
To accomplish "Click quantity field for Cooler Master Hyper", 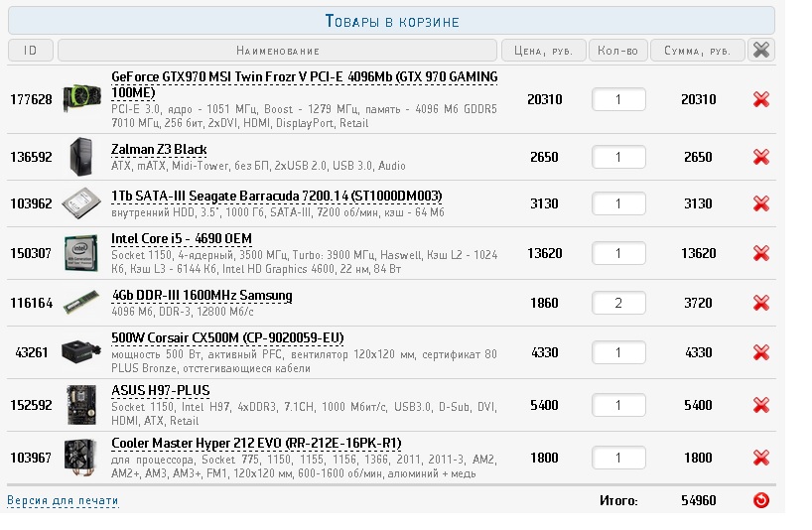I will (x=618, y=458).
